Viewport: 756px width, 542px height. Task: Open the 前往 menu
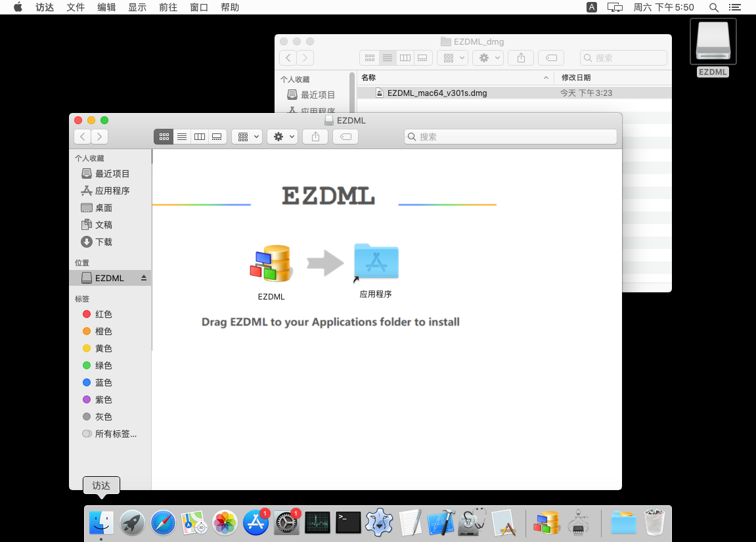(x=168, y=7)
